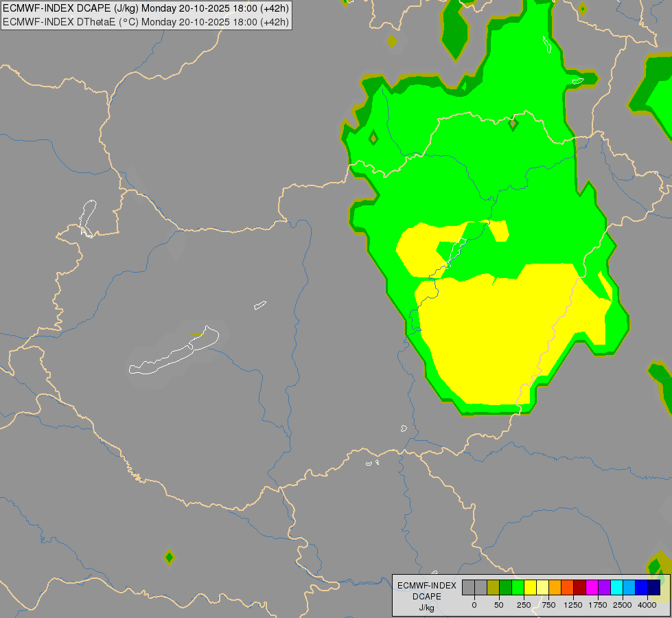Click the ECMWF-INDEX DThetaE title line
672x618 pixels.
(x=146, y=22)
